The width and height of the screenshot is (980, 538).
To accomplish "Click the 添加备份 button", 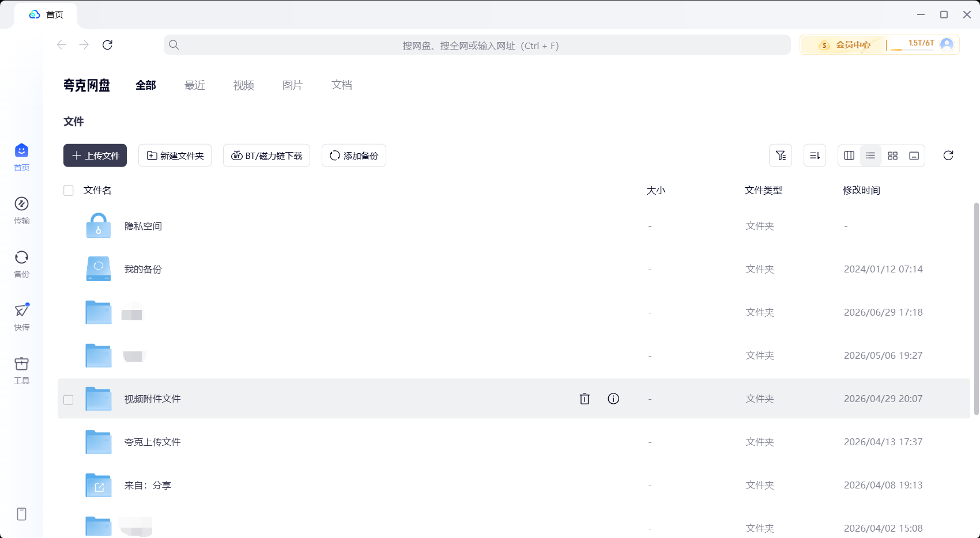I will tap(354, 156).
